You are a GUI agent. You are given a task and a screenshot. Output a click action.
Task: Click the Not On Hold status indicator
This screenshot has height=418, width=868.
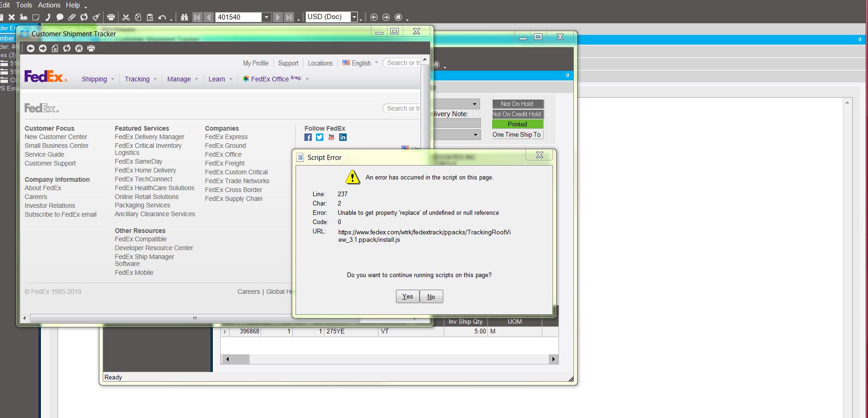(x=517, y=104)
